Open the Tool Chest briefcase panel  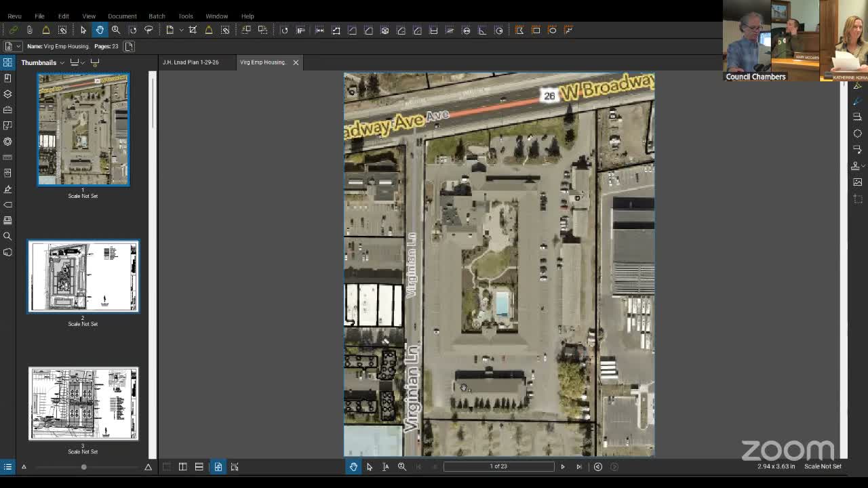point(7,110)
